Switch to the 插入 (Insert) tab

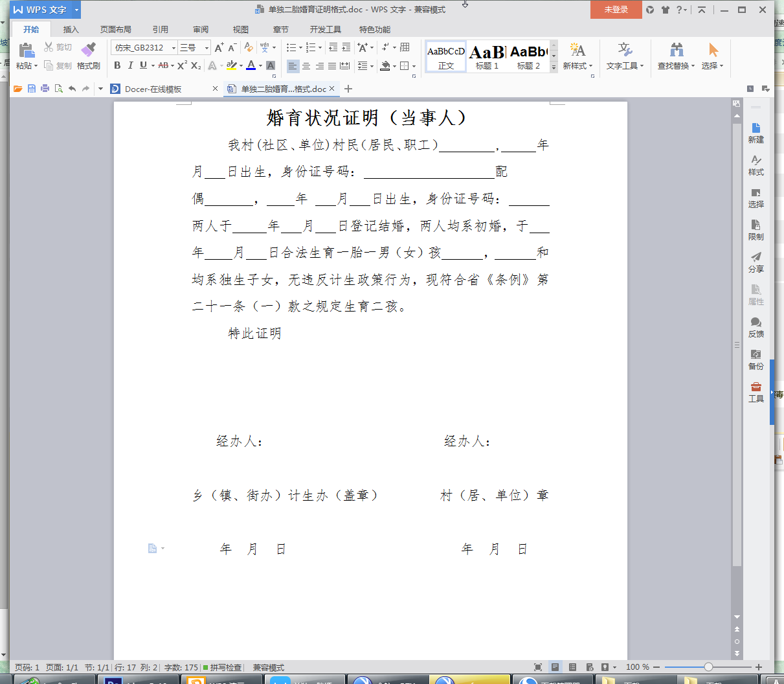[71, 29]
